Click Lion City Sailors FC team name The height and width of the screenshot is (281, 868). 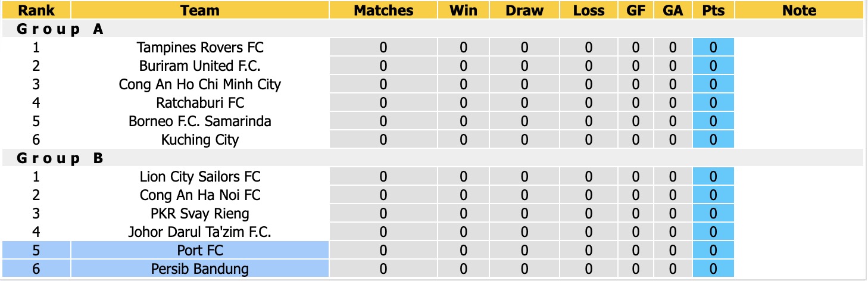(200, 176)
